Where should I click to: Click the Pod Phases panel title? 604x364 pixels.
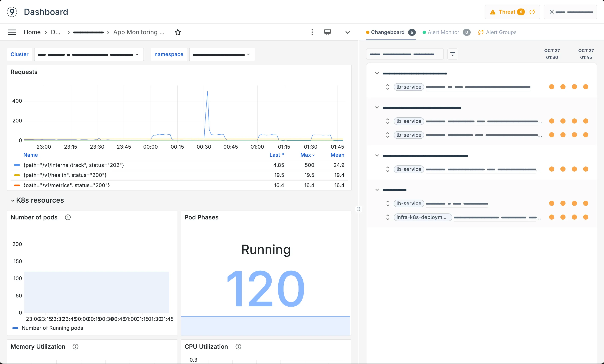(x=201, y=217)
